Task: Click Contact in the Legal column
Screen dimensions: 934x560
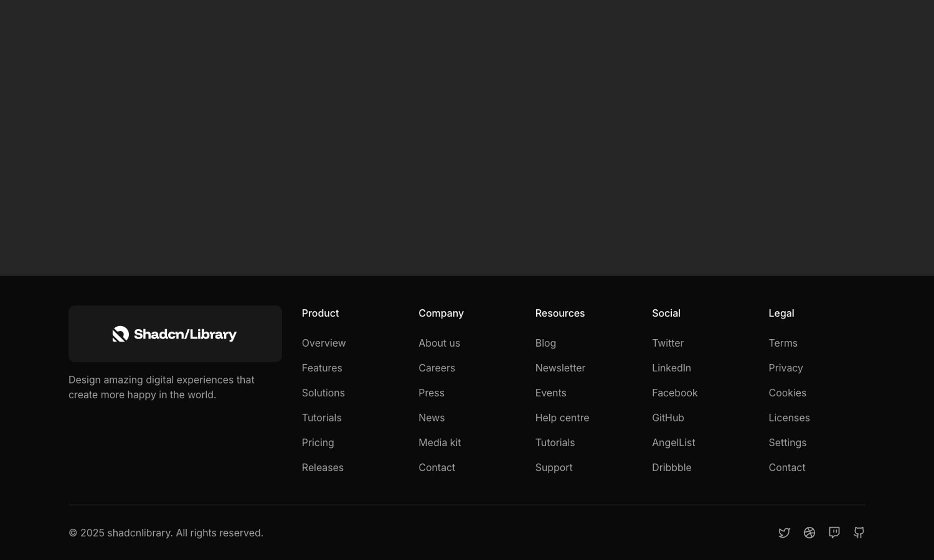Action: pyautogui.click(x=787, y=468)
